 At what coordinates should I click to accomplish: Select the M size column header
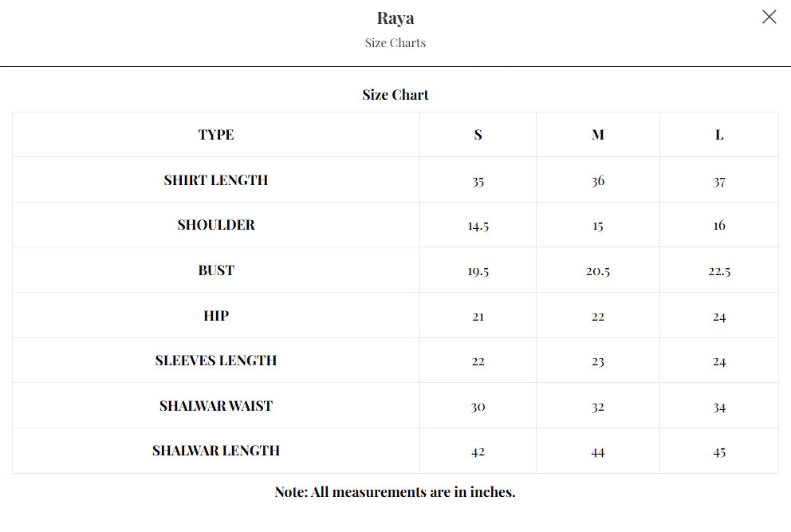pyautogui.click(x=598, y=135)
